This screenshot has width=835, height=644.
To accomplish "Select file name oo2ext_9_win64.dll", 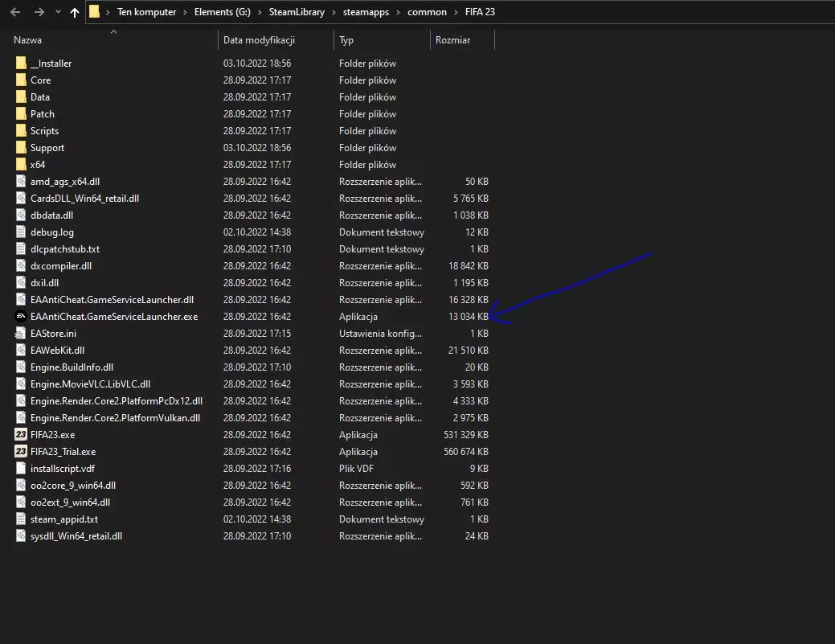I will click(70, 502).
